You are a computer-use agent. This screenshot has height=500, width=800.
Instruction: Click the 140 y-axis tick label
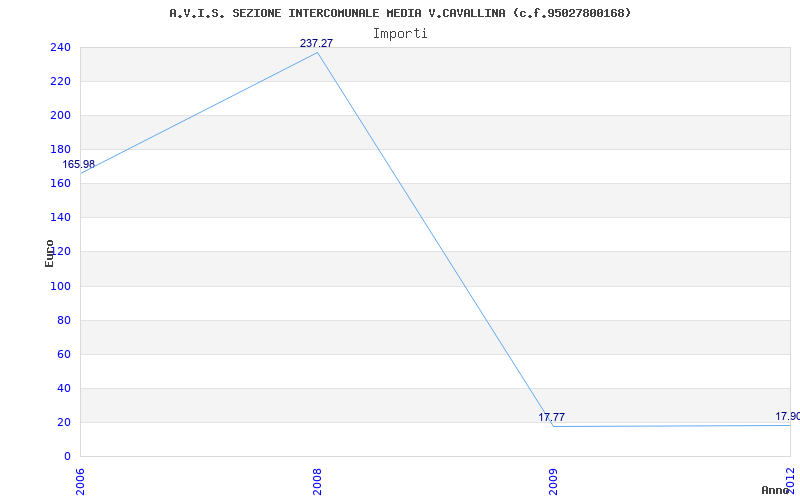click(60, 217)
